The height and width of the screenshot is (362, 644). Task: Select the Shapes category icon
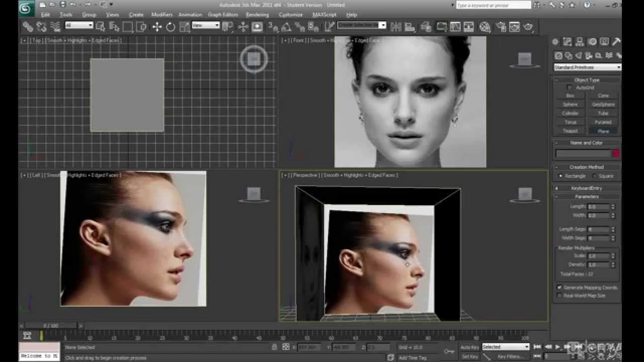(x=569, y=56)
